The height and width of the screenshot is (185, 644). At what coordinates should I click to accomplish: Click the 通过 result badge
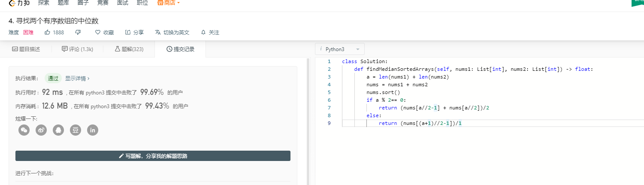coord(53,79)
